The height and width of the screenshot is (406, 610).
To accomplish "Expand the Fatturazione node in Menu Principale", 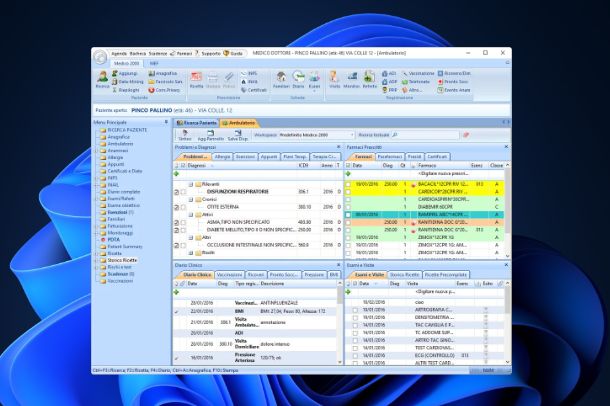I will coord(97,226).
